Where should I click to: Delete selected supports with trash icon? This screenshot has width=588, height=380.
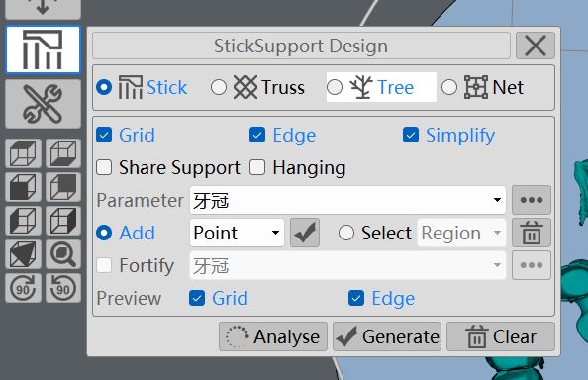[532, 233]
